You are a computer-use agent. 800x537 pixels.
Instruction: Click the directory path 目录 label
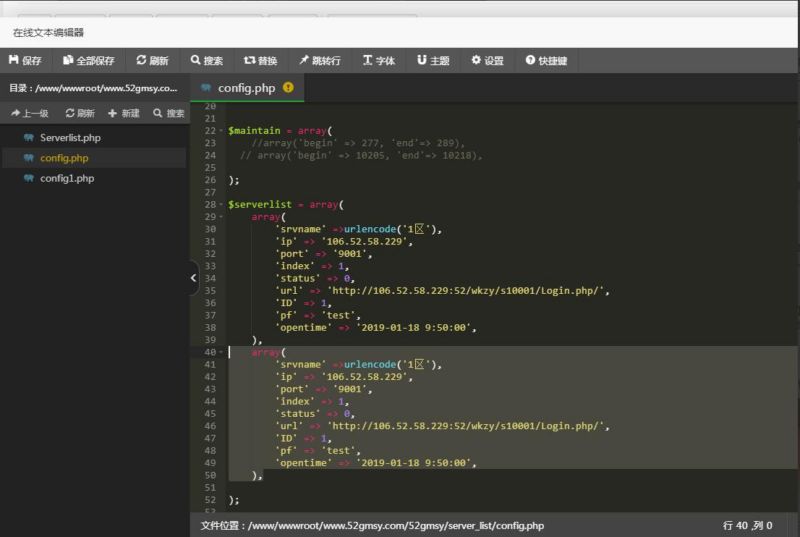click(x=93, y=88)
